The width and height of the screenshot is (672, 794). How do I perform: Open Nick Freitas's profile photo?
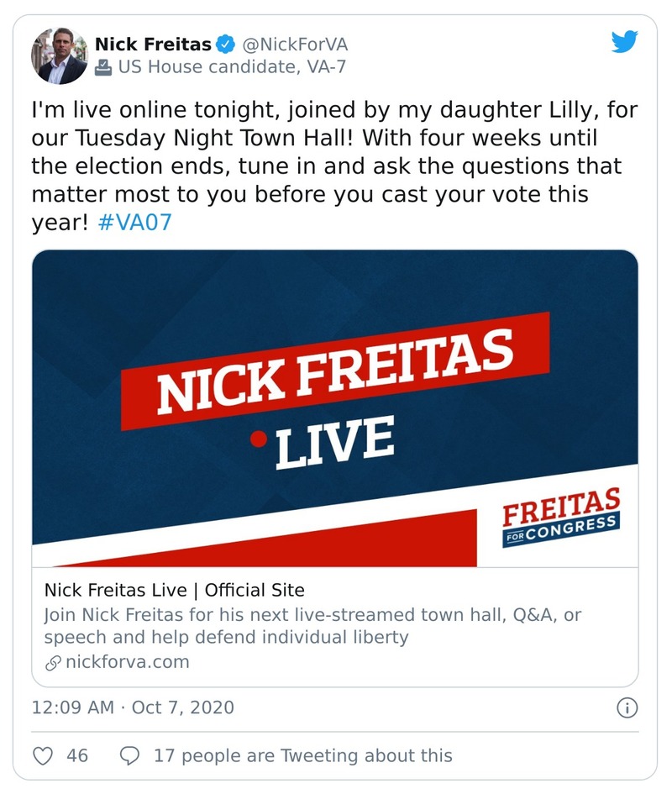coord(59,55)
